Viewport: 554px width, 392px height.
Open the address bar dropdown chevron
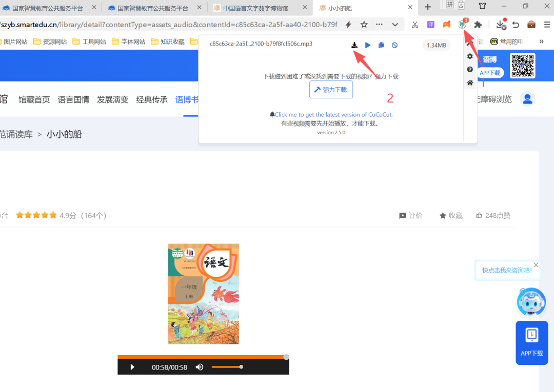tap(395, 24)
